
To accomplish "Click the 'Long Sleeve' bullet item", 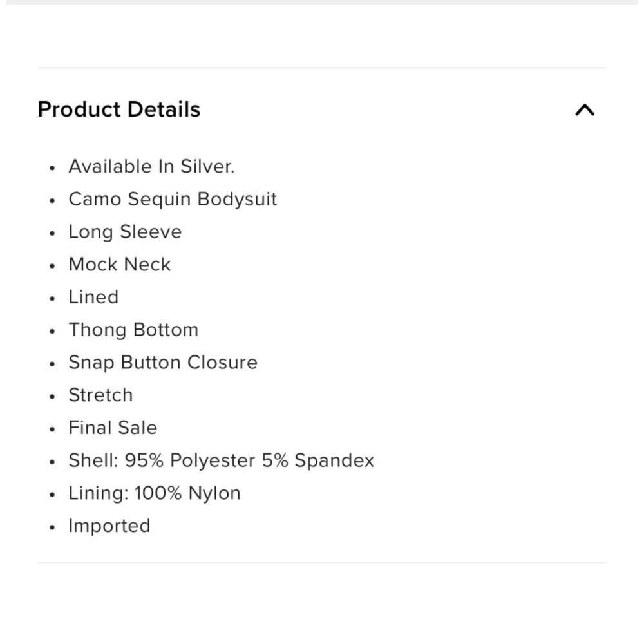I will (x=126, y=232).
